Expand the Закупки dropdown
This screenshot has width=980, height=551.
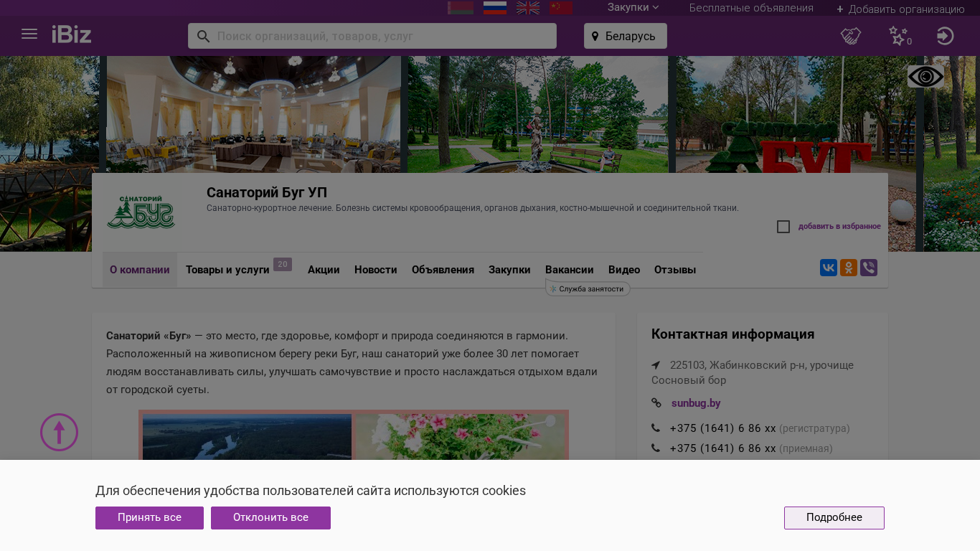[633, 8]
